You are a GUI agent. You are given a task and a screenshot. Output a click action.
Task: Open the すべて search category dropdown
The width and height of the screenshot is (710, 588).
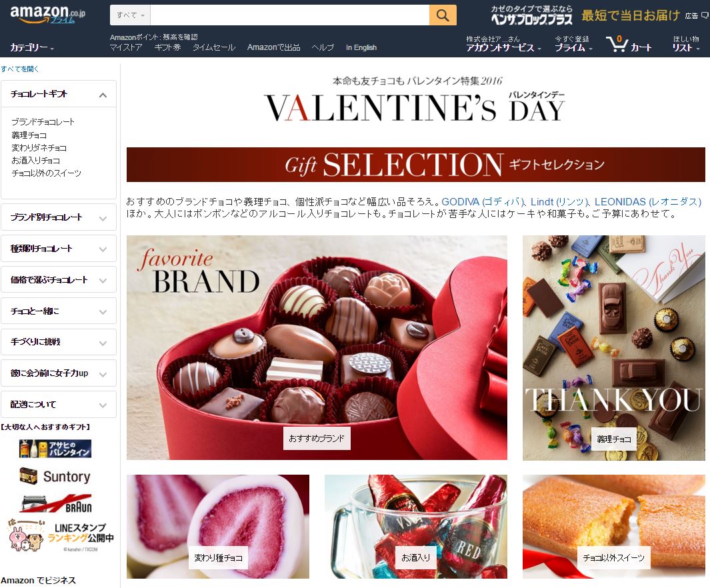(x=131, y=15)
